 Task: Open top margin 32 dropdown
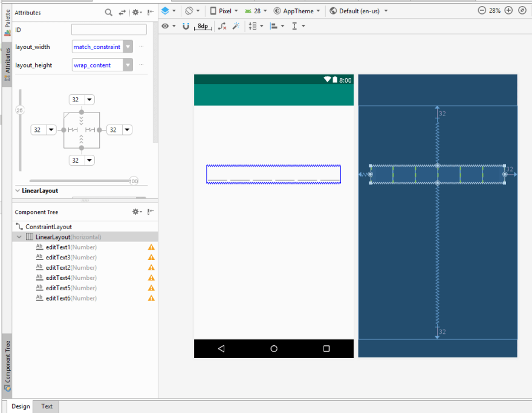[89, 100]
